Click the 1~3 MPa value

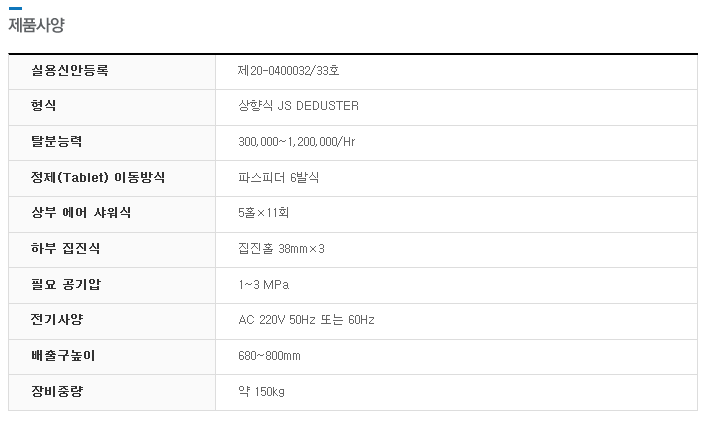264,285
